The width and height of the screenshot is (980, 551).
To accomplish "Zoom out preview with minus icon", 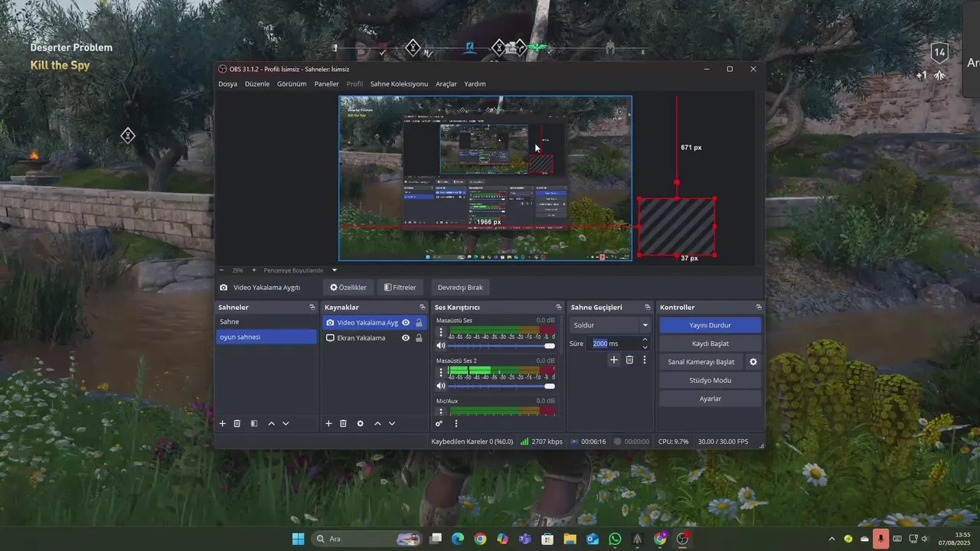I will pyautogui.click(x=221, y=270).
